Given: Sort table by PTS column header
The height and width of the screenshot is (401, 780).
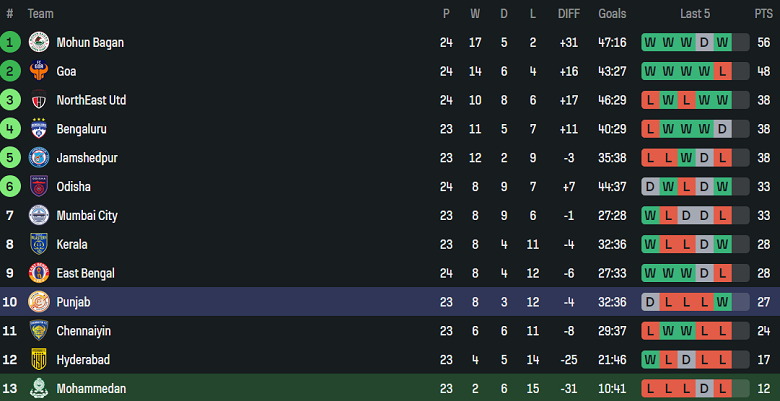Looking at the screenshot, I should [x=763, y=13].
